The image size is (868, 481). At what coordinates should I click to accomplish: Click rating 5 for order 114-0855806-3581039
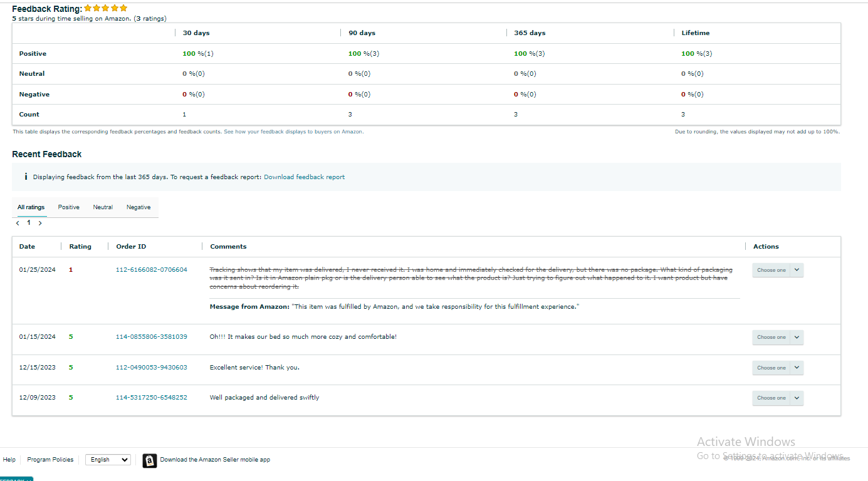pyautogui.click(x=71, y=337)
